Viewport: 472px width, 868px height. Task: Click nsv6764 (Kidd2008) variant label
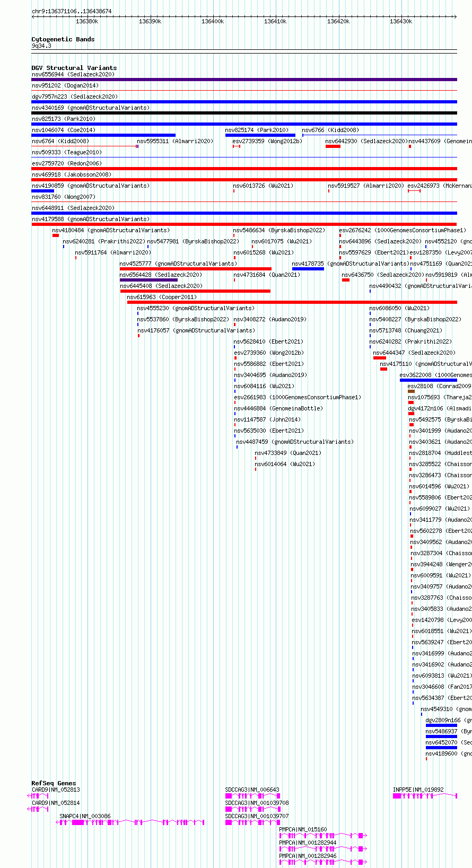(x=60, y=141)
